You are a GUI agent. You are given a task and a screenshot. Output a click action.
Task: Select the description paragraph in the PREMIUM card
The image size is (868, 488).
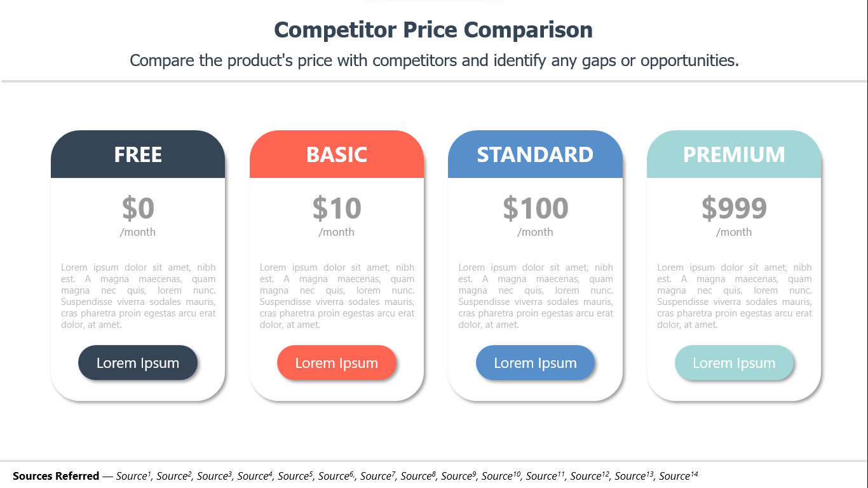(734, 296)
